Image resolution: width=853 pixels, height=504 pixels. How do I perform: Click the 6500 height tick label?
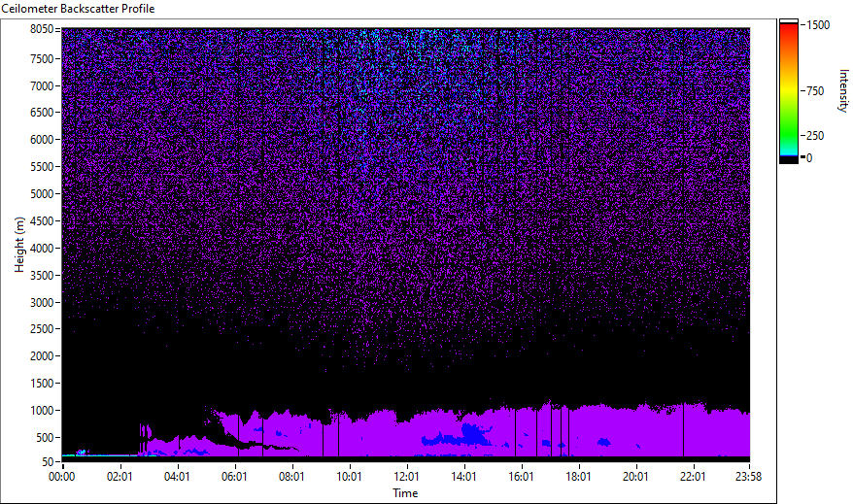click(42, 113)
